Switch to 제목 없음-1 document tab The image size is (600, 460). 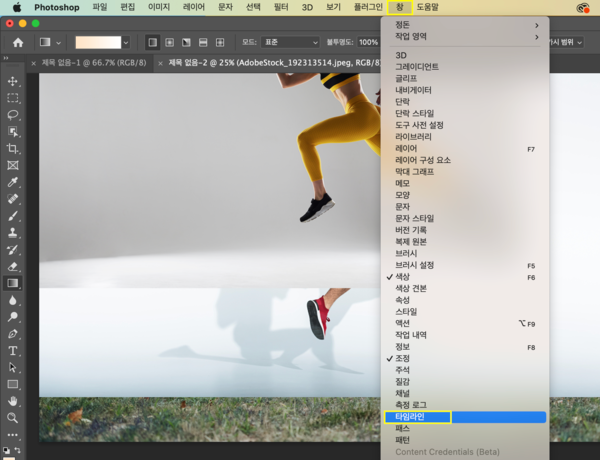coord(94,63)
